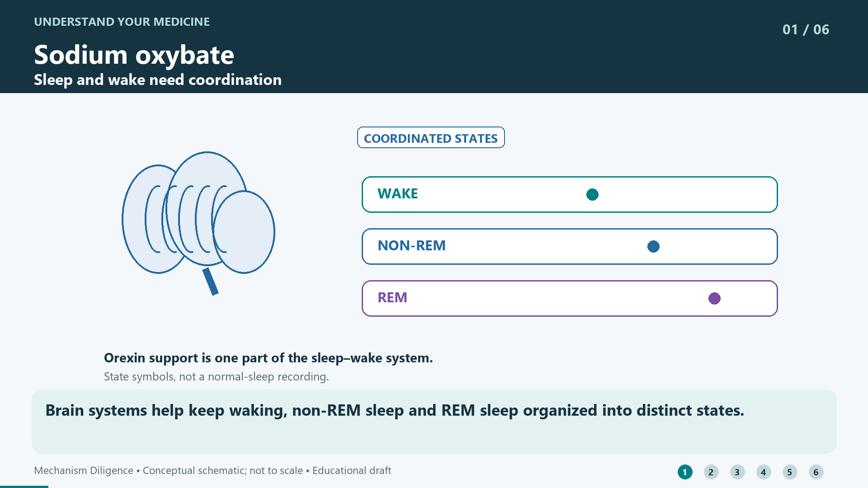Image resolution: width=868 pixels, height=488 pixels.
Task: Click subtitle Sleep and wake need coordination
Action: click(x=158, y=80)
